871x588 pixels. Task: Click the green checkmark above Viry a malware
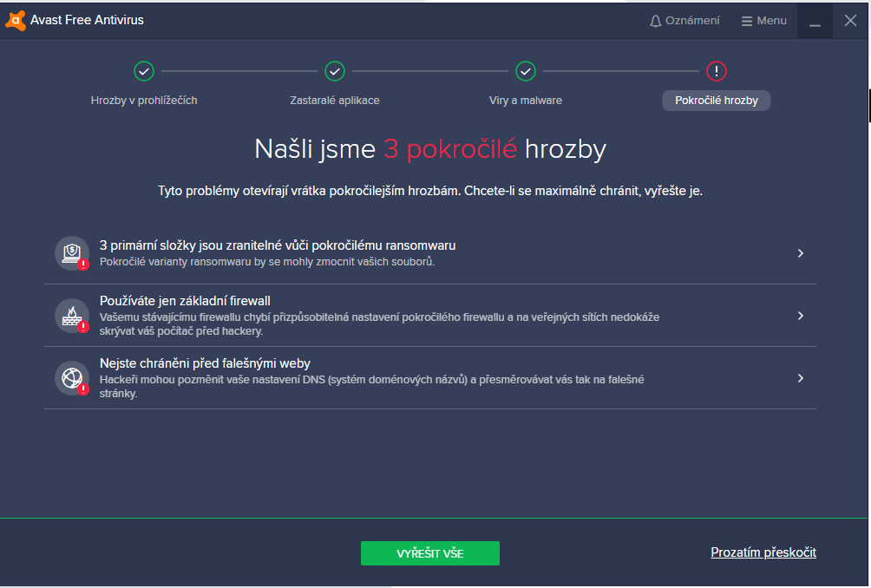coord(526,71)
